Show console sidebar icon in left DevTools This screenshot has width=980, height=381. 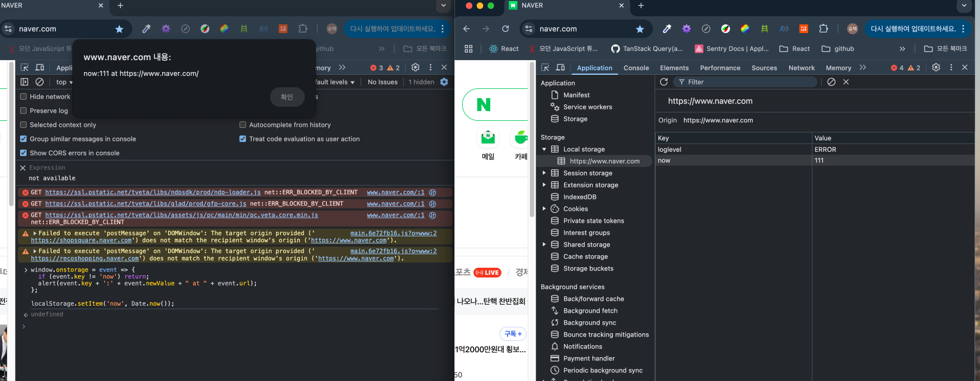[x=24, y=82]
